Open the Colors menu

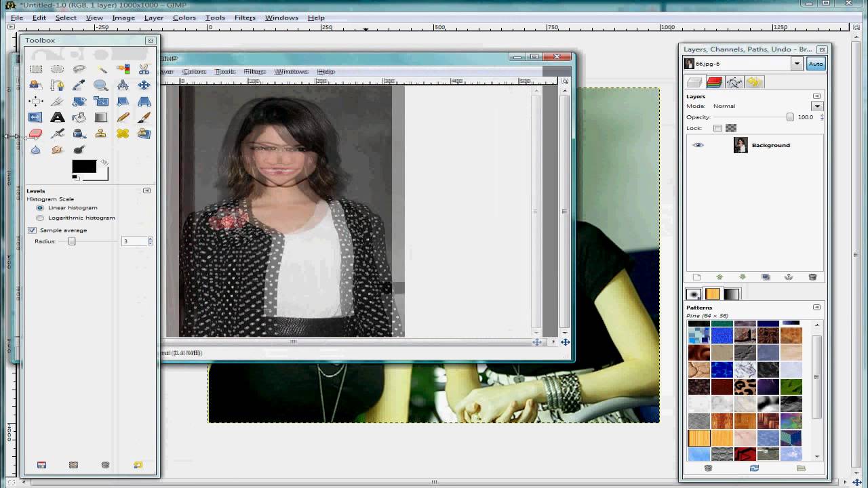point(184,18)
